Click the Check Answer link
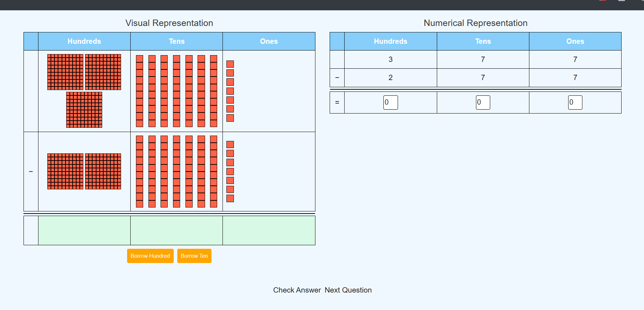Viewport: 644px width, 310px height. click(x=297, y=290)
